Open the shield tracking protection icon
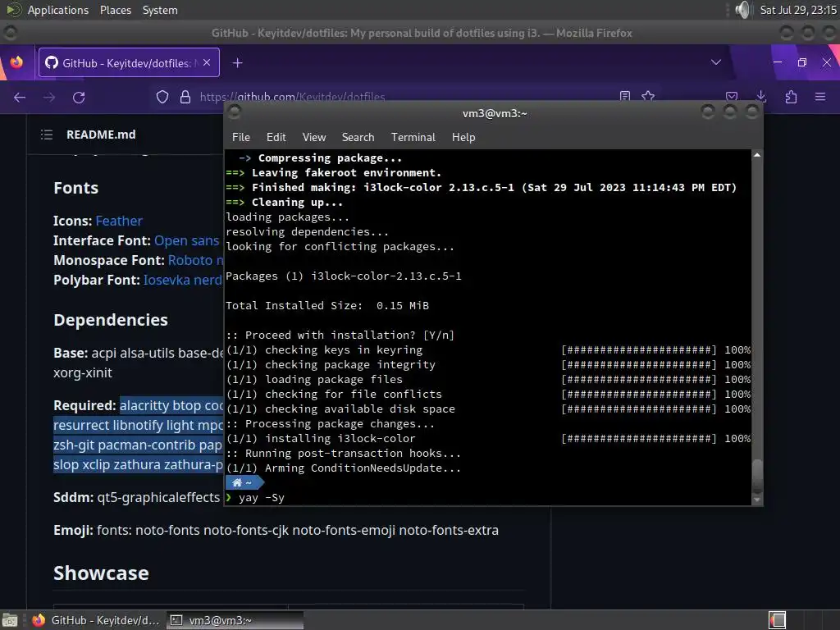This screenshot has height=630, width=840. coord(162,97)
